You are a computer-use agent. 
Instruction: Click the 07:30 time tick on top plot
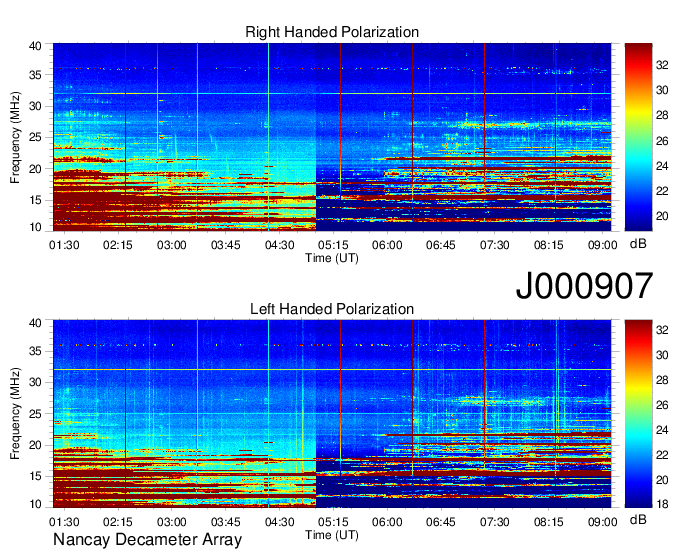[495, 245]
